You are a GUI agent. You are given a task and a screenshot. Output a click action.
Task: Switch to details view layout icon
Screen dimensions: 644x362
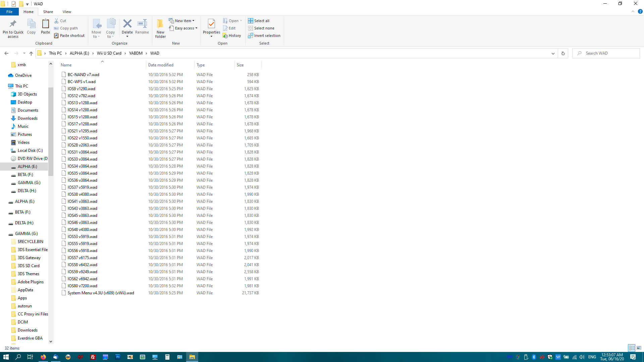click(632, 348)
